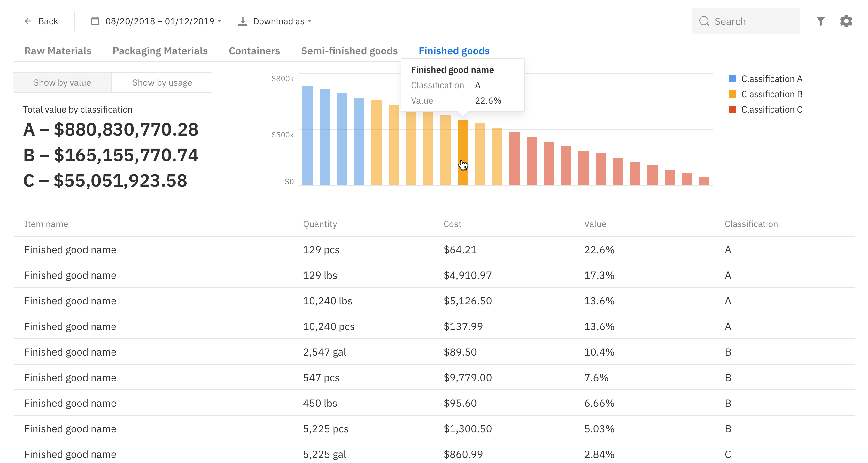The height and width of the screenshot is (463, 868).
Task: Open the filter funnel icon
Action: pos(820,21)
